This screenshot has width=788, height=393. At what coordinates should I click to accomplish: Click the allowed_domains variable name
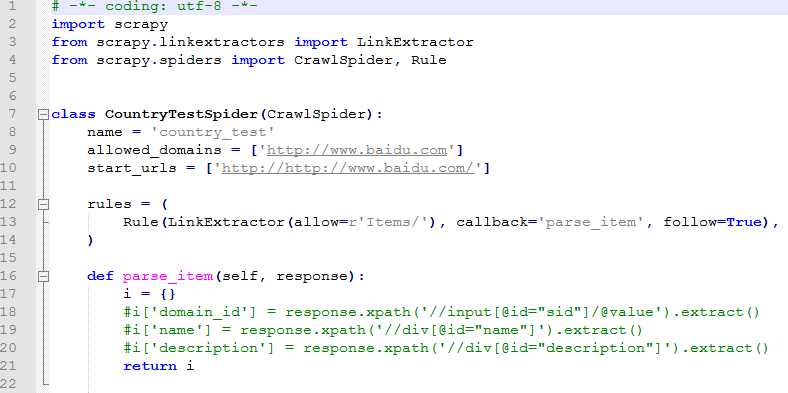(x=154, y=150)
